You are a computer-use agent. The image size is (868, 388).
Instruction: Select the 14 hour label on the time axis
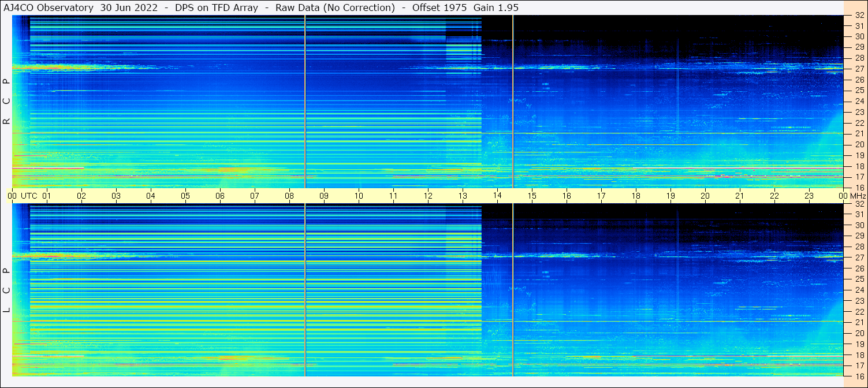coord(497,196)
